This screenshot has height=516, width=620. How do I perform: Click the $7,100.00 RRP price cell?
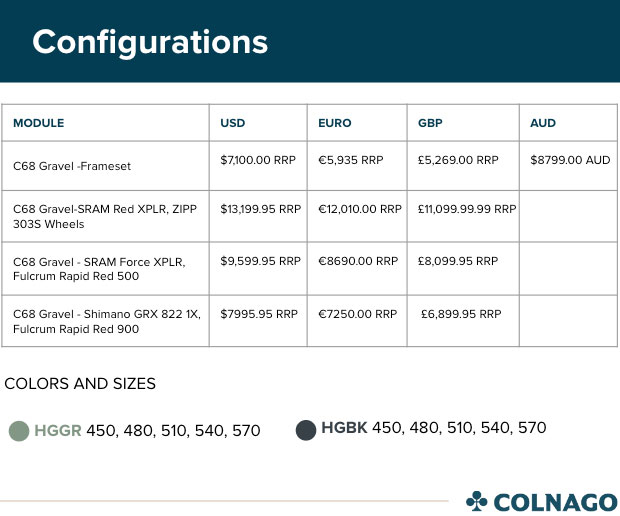(258, 160)
